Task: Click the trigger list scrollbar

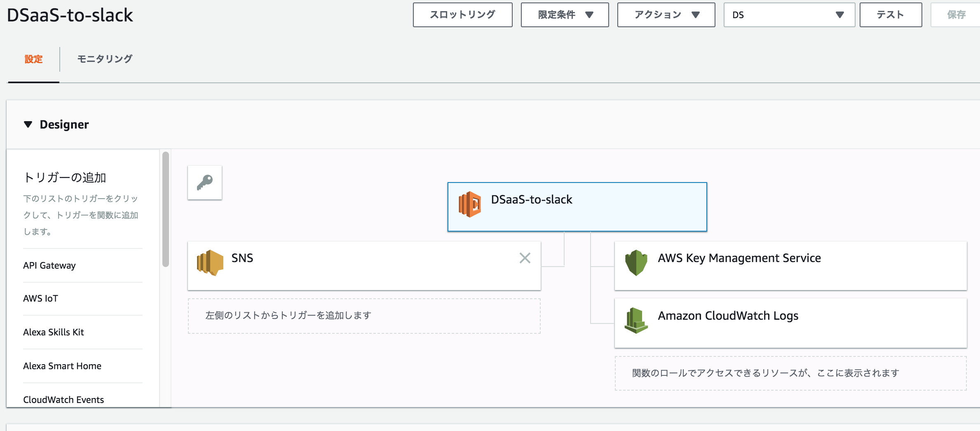Action: [x=166, y=209]
